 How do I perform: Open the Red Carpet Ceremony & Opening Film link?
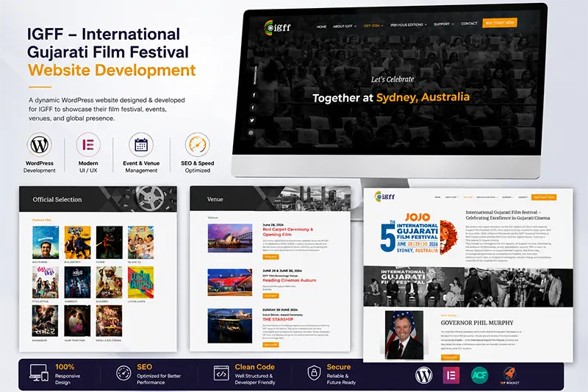point(287,232)
